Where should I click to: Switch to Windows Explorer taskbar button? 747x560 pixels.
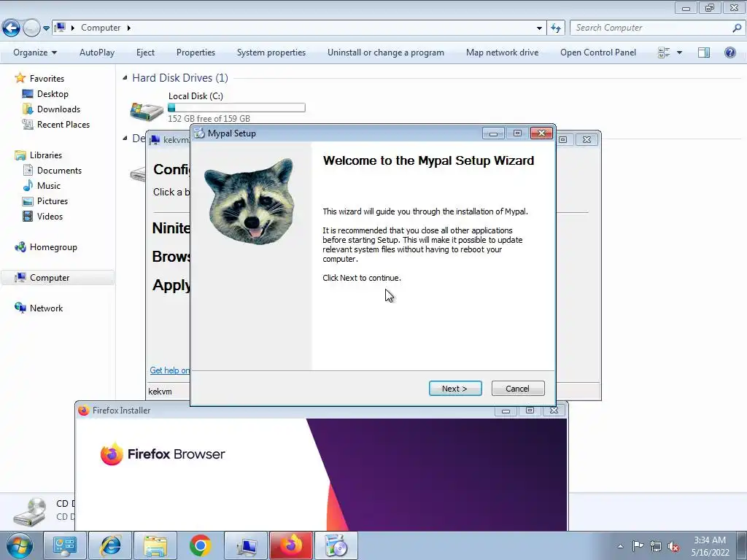point(155,545)
